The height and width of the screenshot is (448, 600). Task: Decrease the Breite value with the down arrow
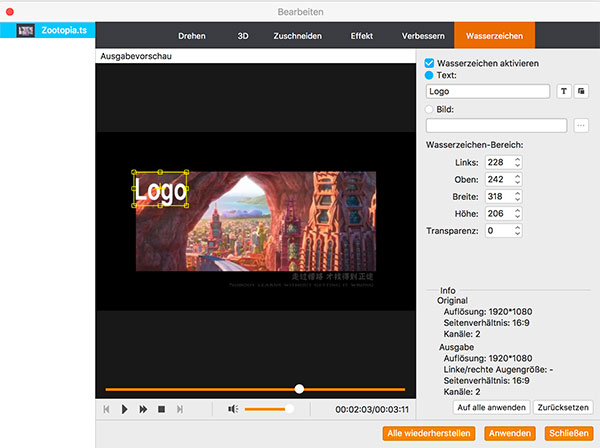(517, 200)
